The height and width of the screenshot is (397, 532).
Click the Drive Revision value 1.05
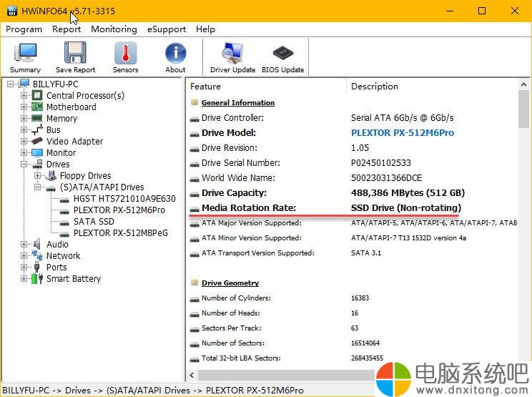coord(360,148)
